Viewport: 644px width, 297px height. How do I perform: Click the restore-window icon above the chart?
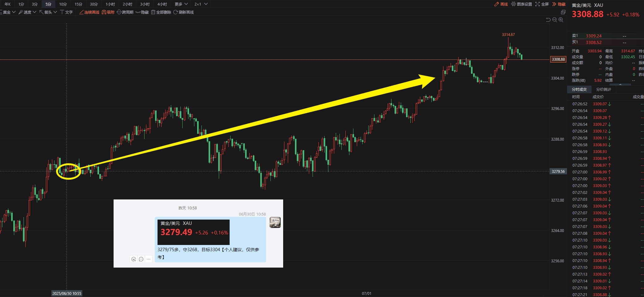tap(563, 12)
